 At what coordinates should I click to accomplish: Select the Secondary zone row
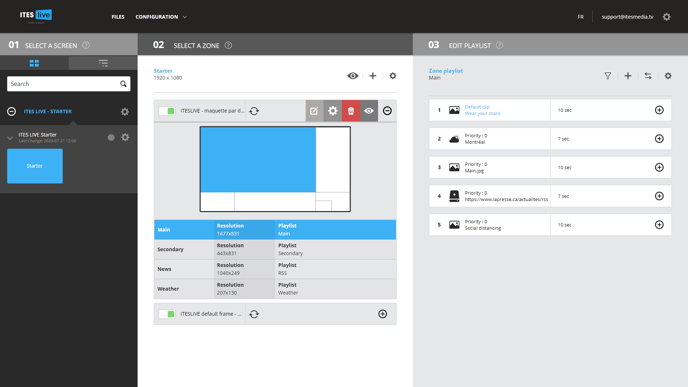(x=275, y=249)
